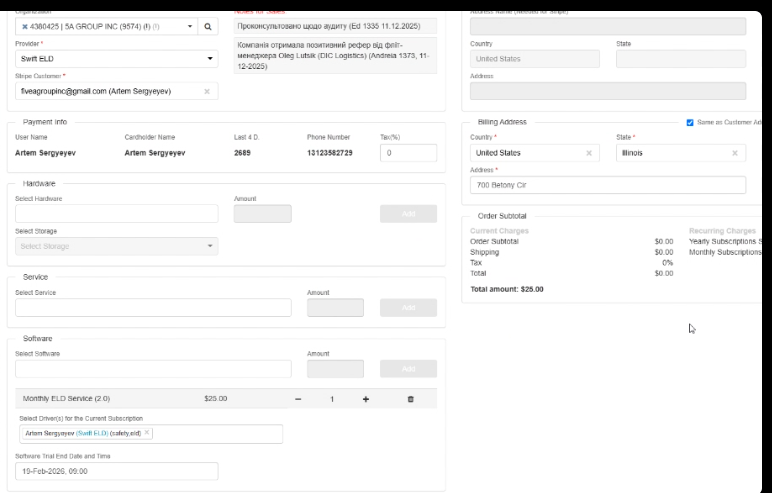Open the Organization dropdown arrow
772x493 pixels.
pos(190,27)
